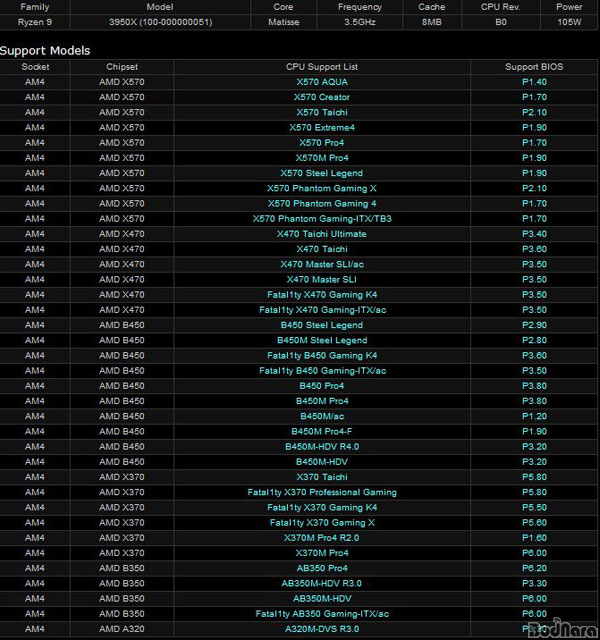Open the X470 Master SLI/ac link

point(322,264)
